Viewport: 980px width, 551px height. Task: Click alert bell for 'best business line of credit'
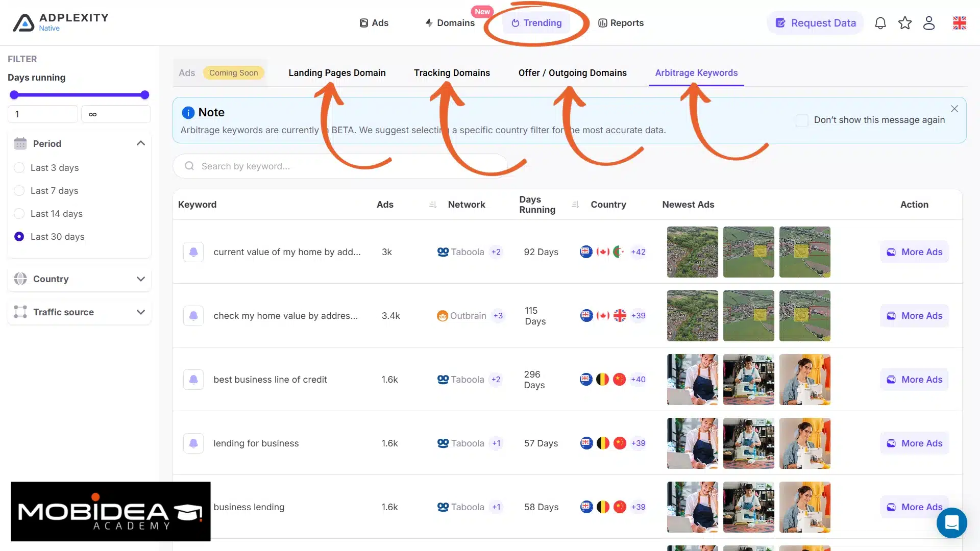(x=193, y=380)
